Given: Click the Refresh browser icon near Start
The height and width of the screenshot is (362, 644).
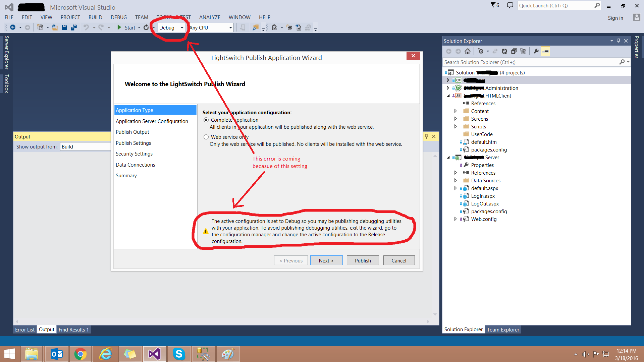Looking at the screenshot, I should point(146,27).
